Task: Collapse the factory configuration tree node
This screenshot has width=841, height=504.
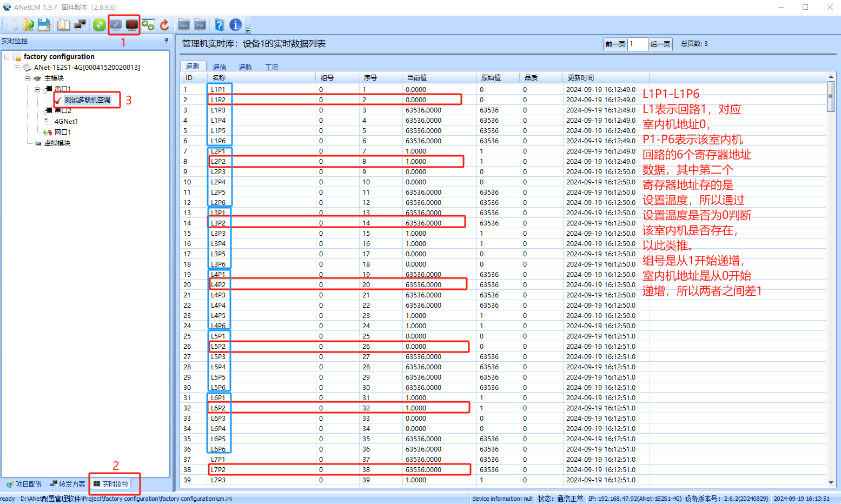Action: (6, 57)
